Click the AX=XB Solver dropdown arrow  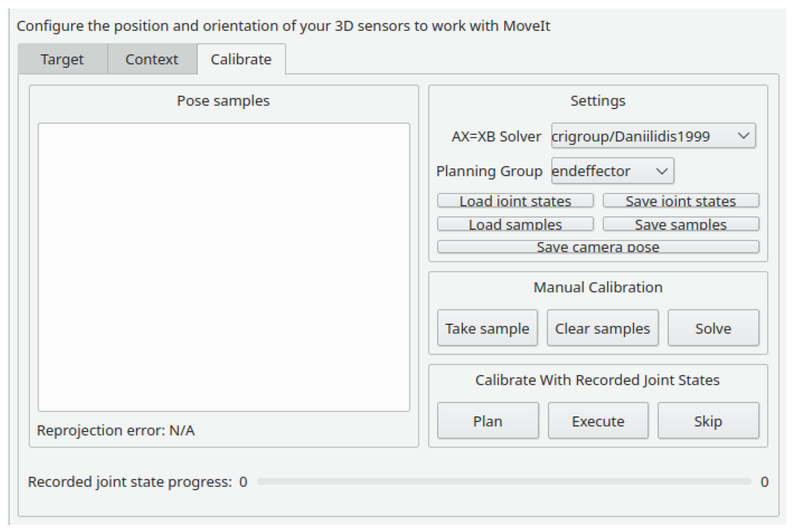(743, 136)
